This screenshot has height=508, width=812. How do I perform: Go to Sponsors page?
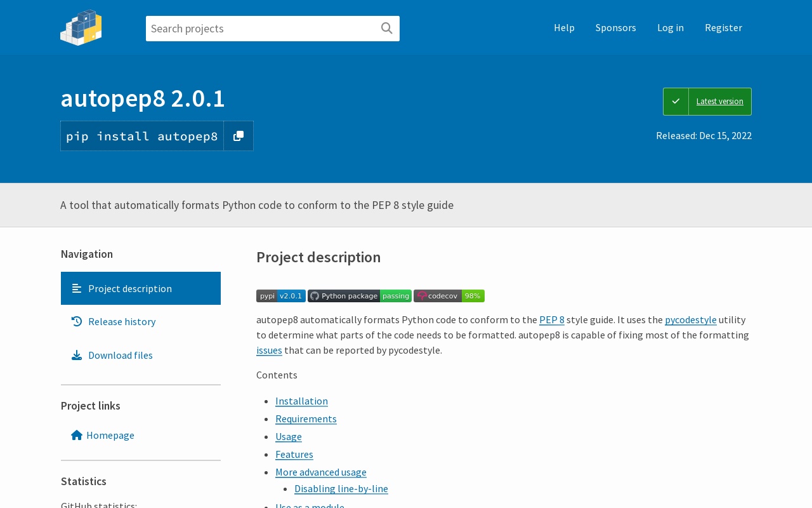point(615,27)
